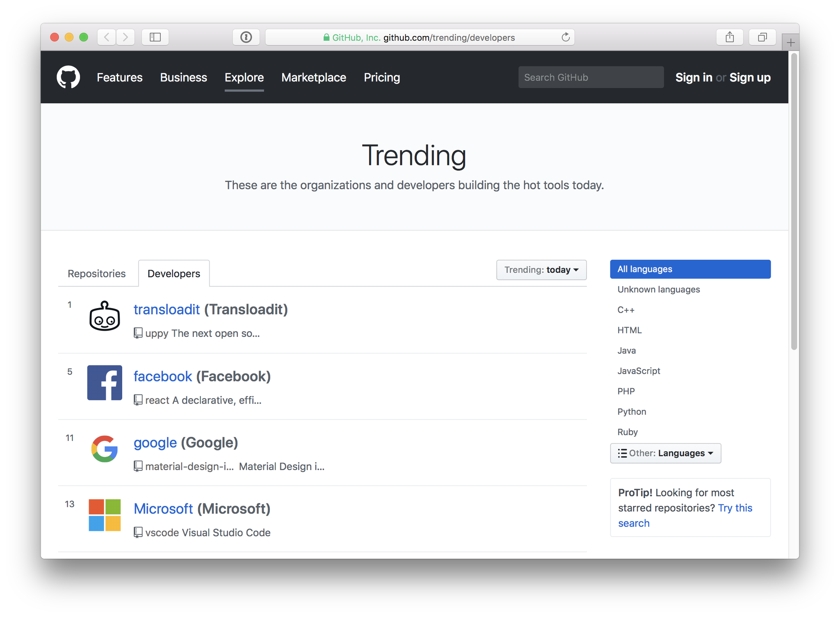Image resolution: width=840 pixels, height=617 pixels.
Task: Click the Explore menu item
Action: coord(244,78)
